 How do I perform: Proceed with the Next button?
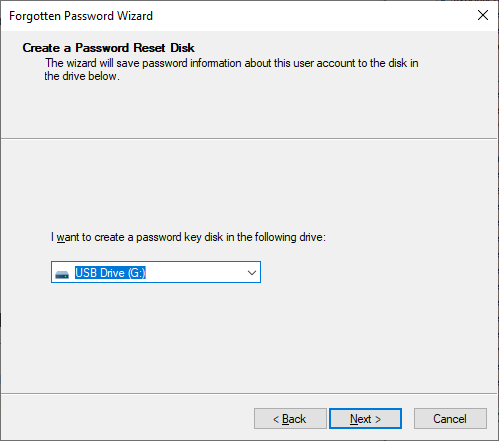click(365, 418)
